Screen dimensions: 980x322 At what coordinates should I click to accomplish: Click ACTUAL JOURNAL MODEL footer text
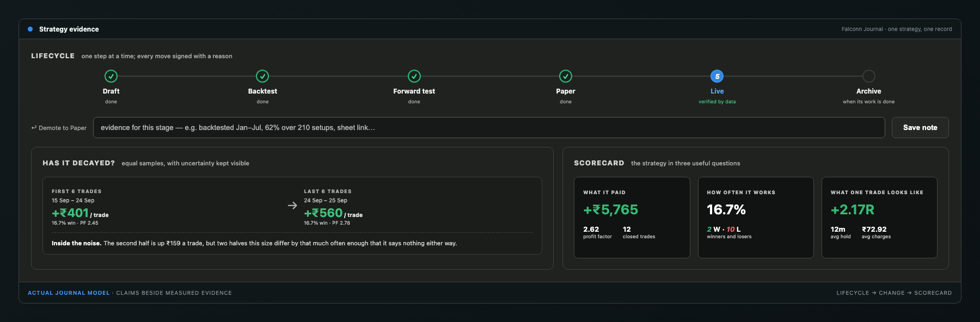tap(69, 293)
